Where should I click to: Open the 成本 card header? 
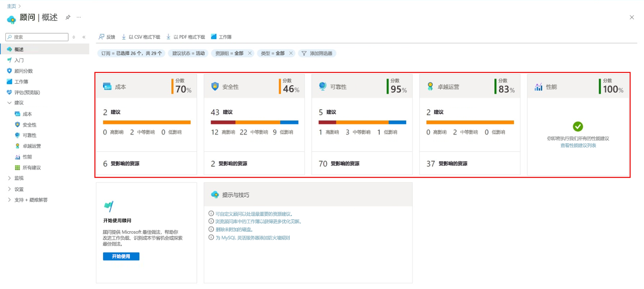pyautogui.click(x=147, y=86)
